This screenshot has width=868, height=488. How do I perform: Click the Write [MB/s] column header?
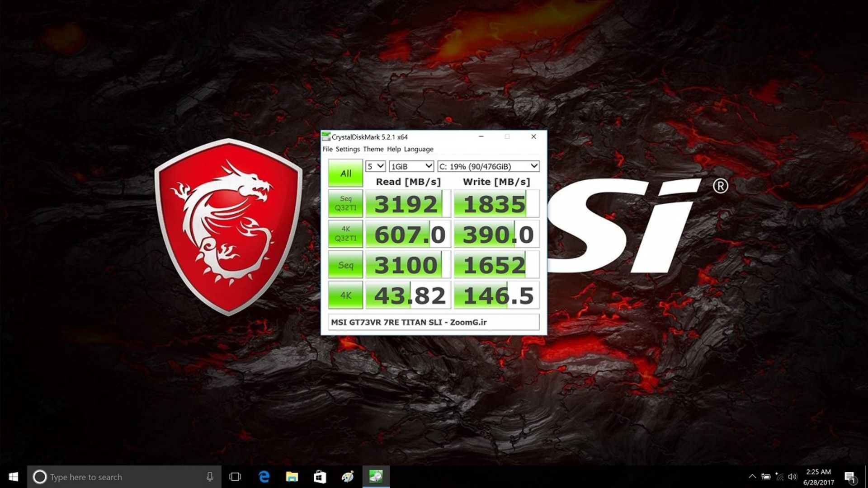point(496,182)
